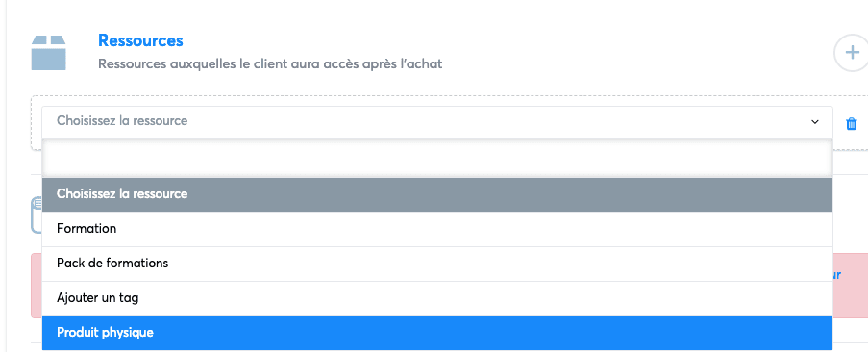Click the pink alert banner's left edge
This screenshot has width=868, height=352.
click(x=36, y=286)
